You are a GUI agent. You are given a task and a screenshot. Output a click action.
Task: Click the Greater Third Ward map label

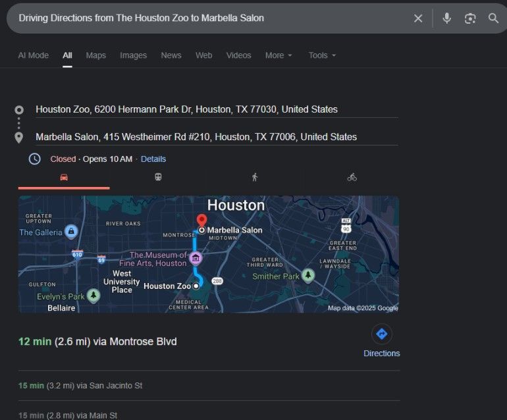tap(265, 262)
